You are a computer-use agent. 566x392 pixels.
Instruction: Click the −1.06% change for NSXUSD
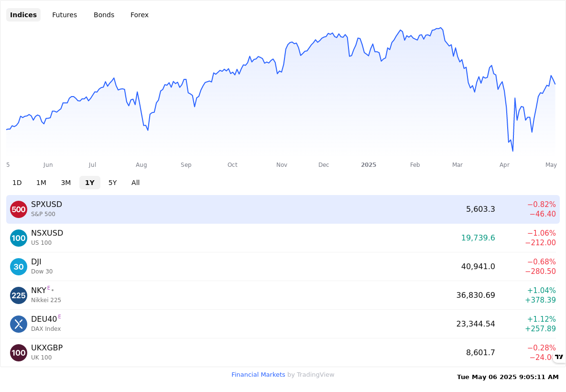coord(542,233)
